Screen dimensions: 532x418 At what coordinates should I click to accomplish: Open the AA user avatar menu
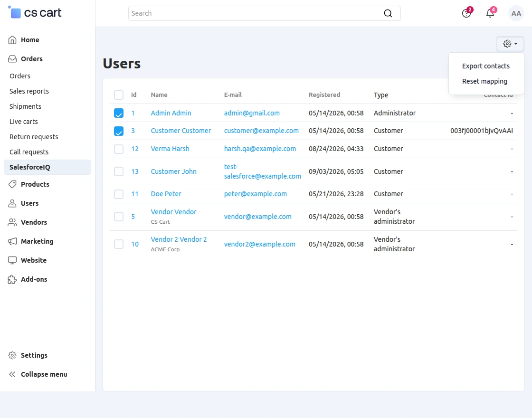pos(516,13)
